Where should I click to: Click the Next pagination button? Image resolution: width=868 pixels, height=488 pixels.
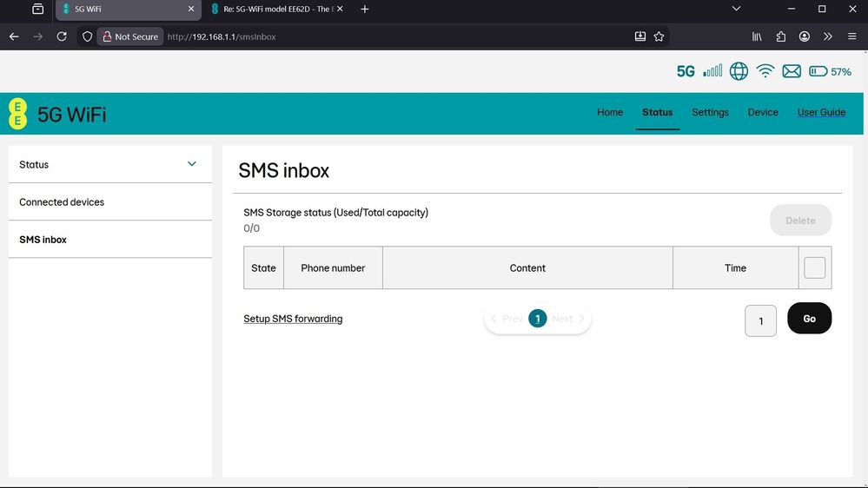click(x=568, y=319)
